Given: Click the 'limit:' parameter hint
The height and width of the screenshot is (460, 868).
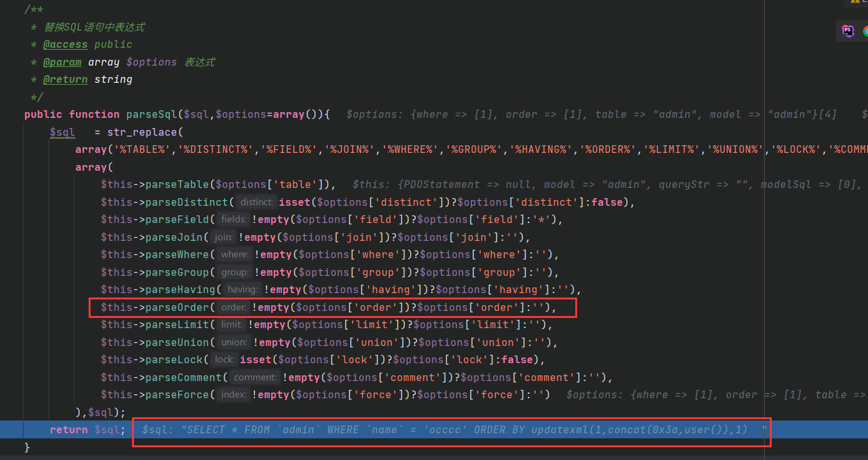Looking at the screenshot, I should 231,325.
